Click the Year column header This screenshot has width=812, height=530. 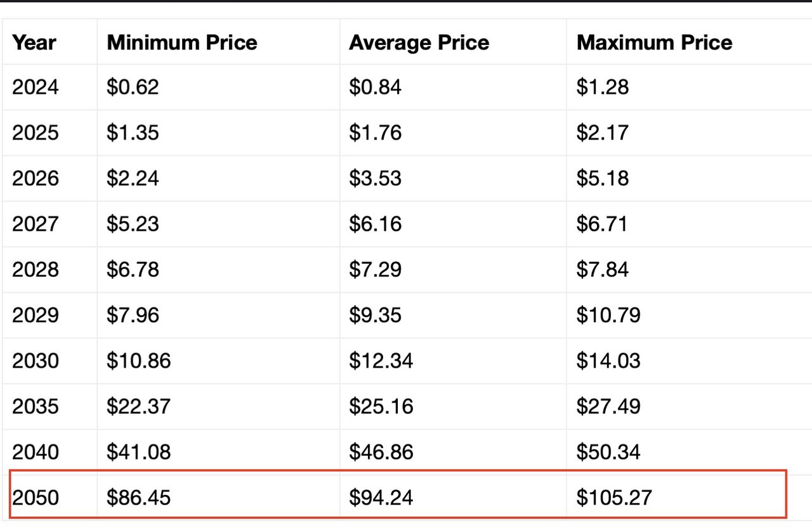(50, 42)
